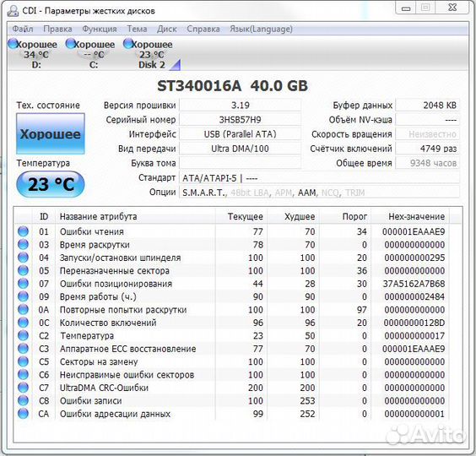Click the power-on count field 4749 раз
Viewport: 476px width, 456px height.
click(427, 149)
